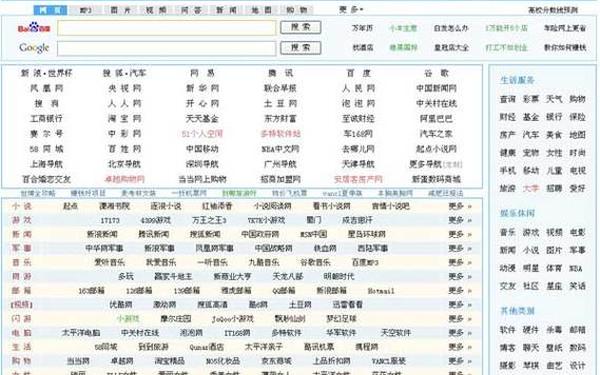The image size is (600, 375).
Task: Click the Baidu logo beside the search box
Action: [34, 28]
